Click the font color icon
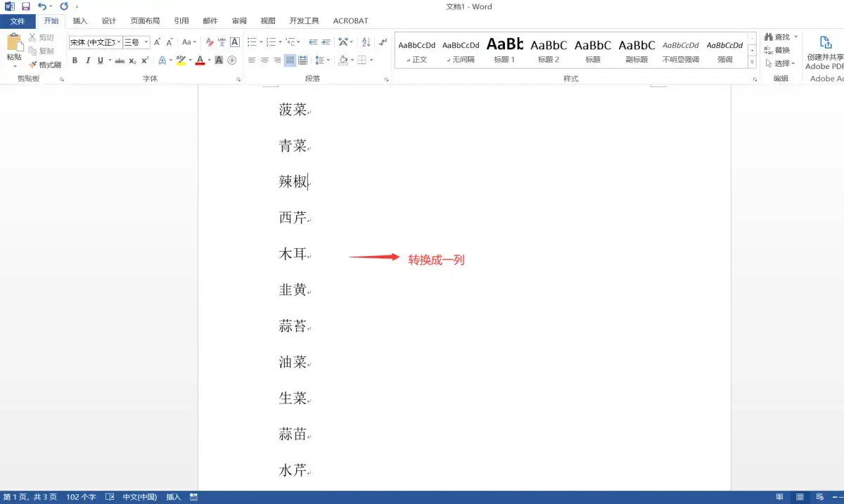This screenshot has width=844, height=504. pos(200,60)
